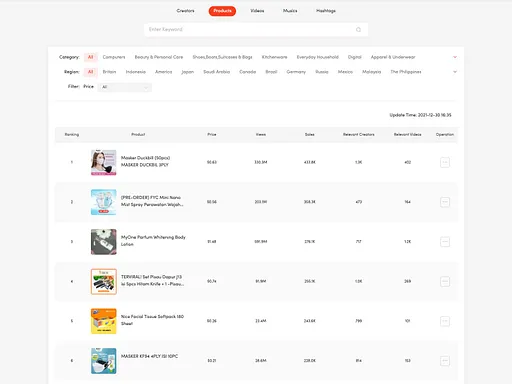Screen dimensions: 512x384
Task: Filter by Computers category
Action: click(x=114, y=57)
